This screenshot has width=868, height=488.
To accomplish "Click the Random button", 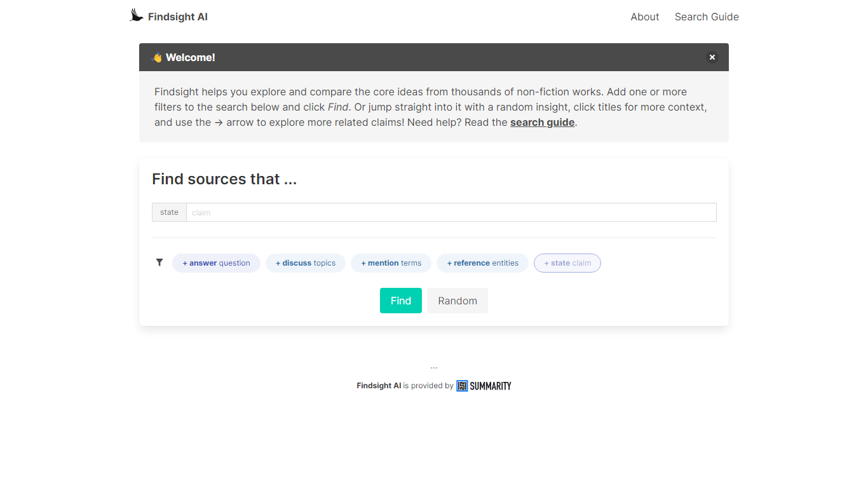I will pyautogui.click(x=457, y=301).
